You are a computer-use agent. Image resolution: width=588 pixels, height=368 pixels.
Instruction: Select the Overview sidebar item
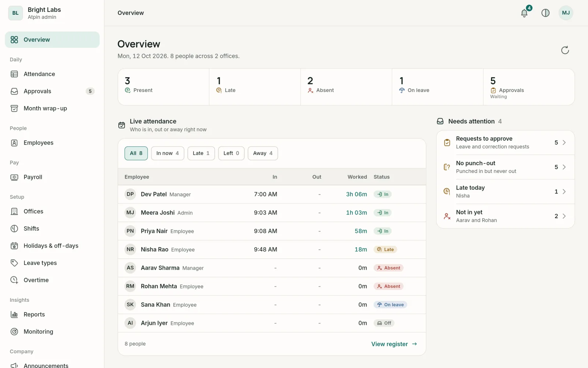[x=52, y=40]
